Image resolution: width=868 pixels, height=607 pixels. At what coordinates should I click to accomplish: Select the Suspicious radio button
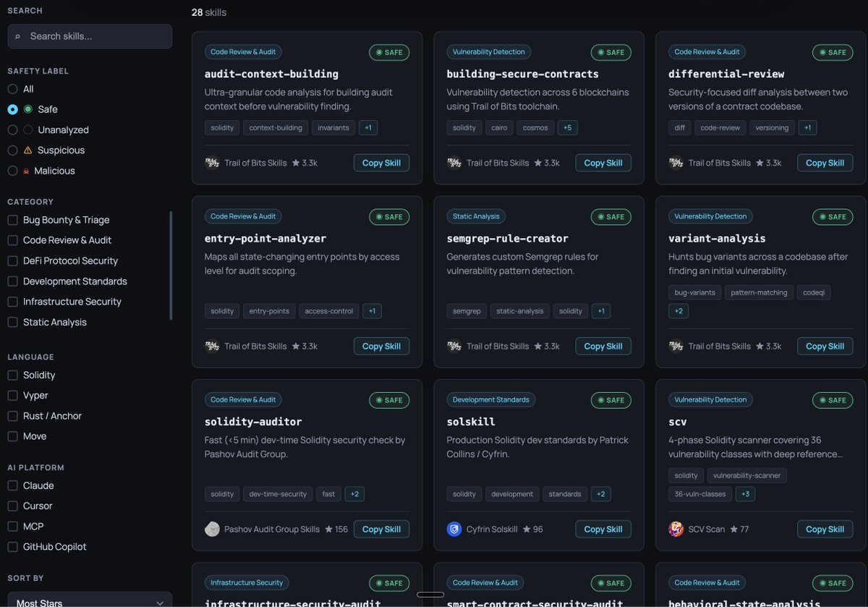pyautogui.click(x=12, y=150)
